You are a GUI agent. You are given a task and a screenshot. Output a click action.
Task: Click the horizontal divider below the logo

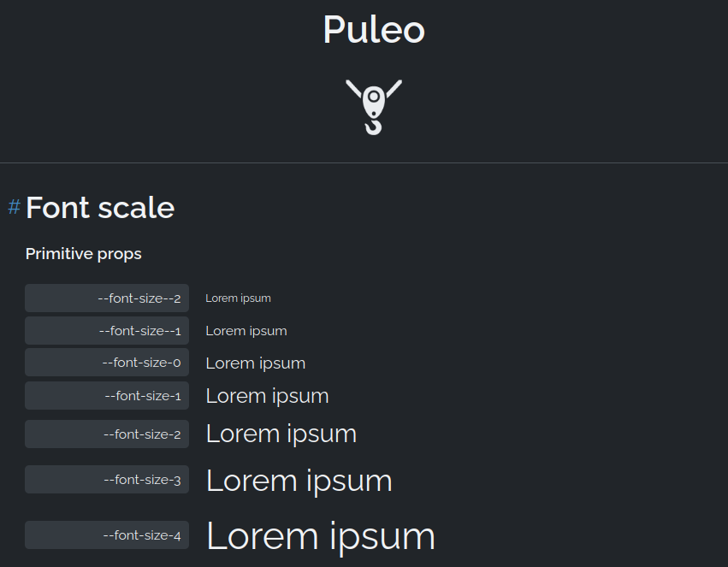[364, 162]
